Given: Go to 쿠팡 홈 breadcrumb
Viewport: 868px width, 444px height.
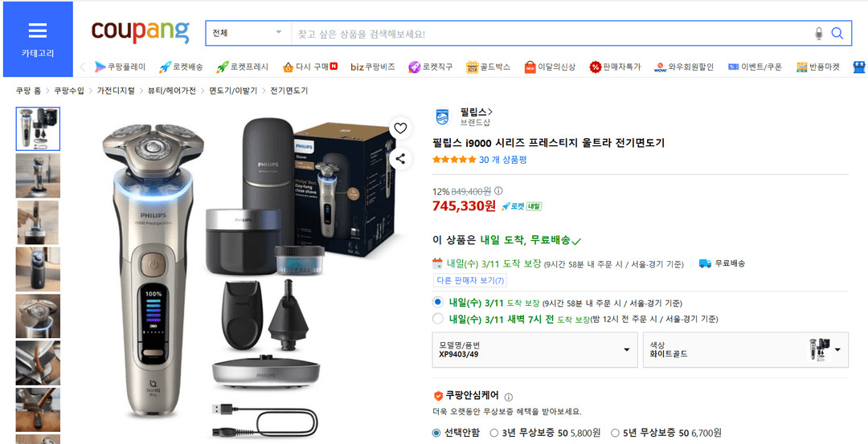Looking at the screenshot, I should [x=28, y=91].
